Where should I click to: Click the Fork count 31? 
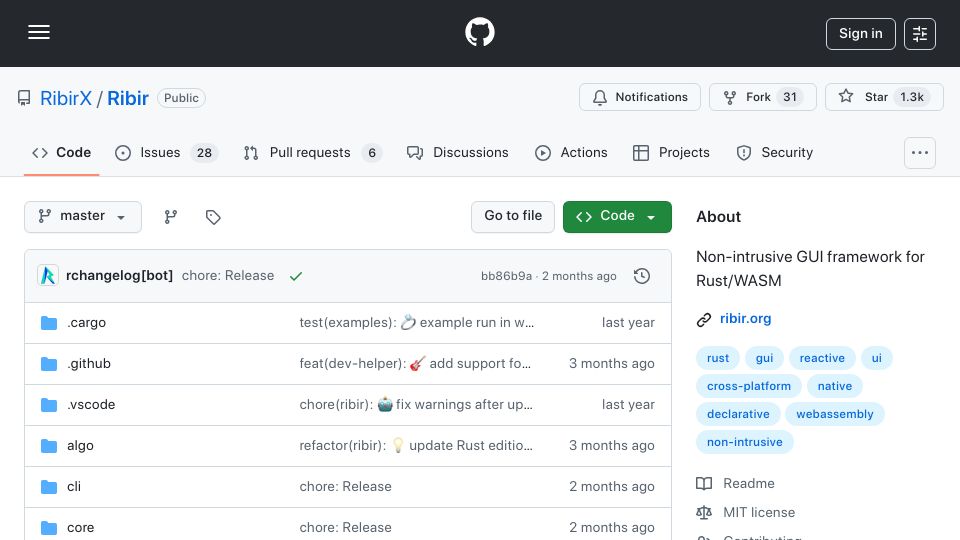click(790, 97)
